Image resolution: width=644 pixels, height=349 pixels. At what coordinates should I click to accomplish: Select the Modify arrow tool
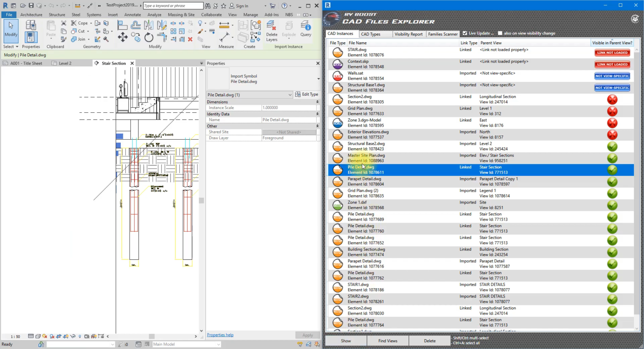click(x=11, y=30)
